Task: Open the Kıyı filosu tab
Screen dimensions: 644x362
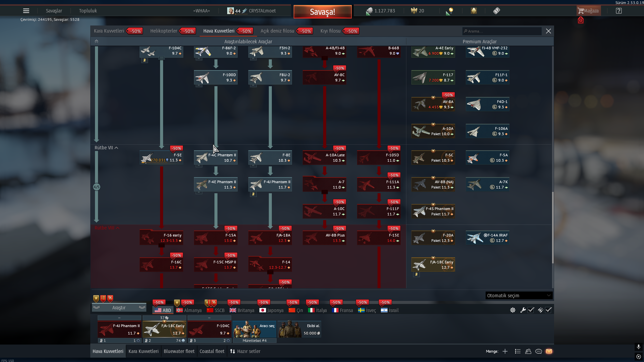Action: (x=330, y=31)
